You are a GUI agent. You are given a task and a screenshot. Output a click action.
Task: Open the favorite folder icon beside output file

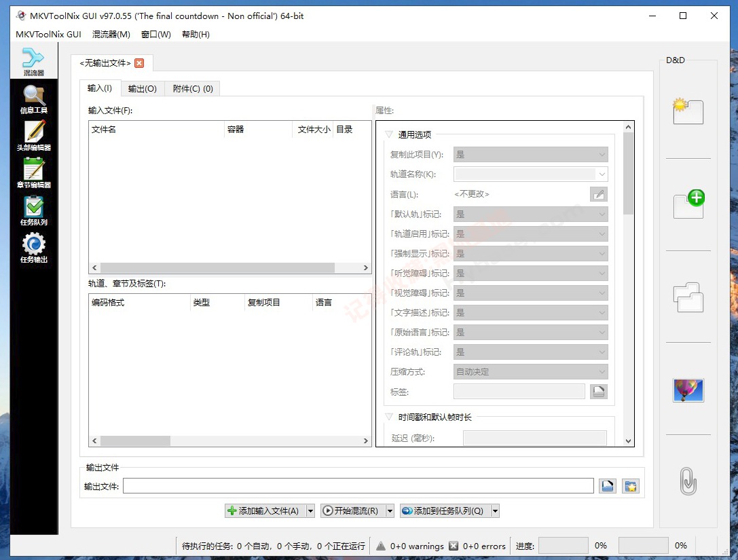630,485
